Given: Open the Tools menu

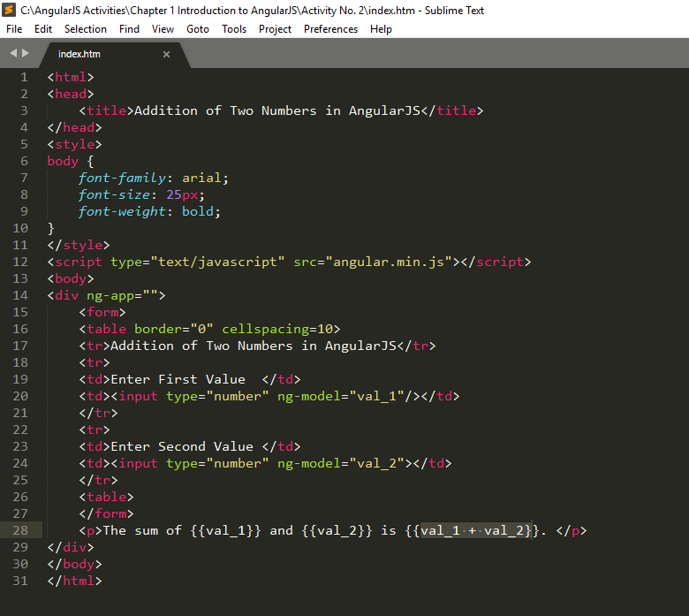Looking at the screenshot, I should (234, 29).
